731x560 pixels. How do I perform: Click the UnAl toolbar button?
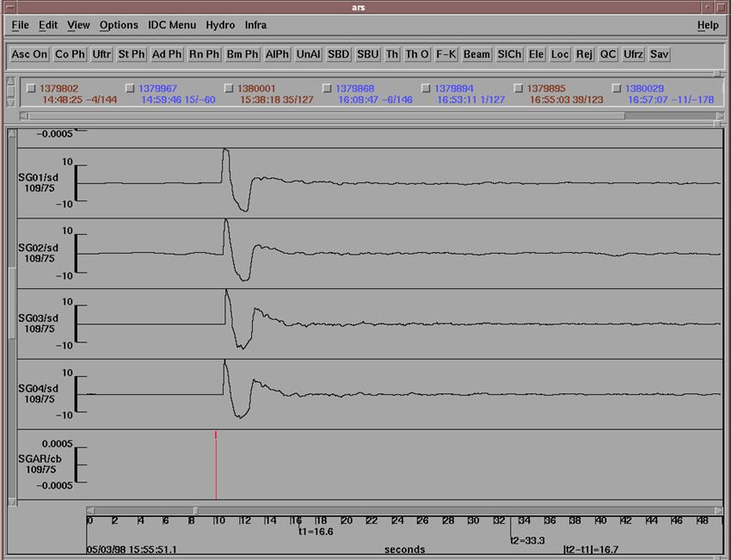click(307, 54)
